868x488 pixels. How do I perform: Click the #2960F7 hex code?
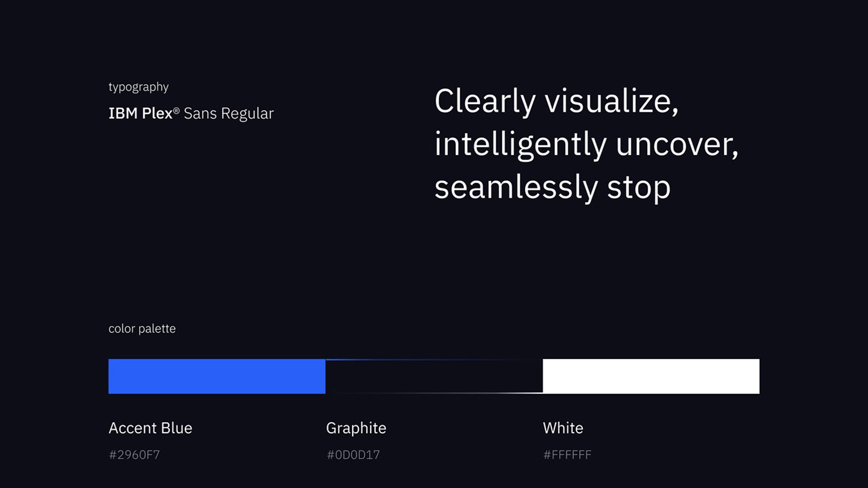[135, 454]
